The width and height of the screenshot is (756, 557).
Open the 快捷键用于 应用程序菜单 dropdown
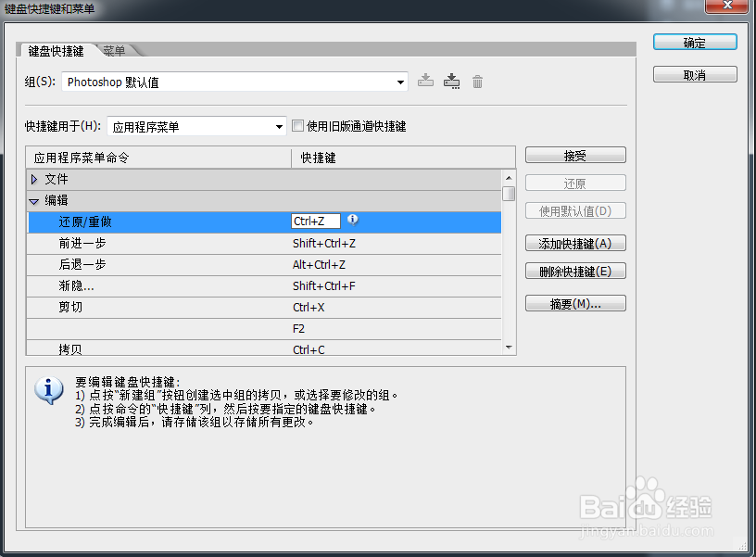pyautogui.click(x=196, y=127)
